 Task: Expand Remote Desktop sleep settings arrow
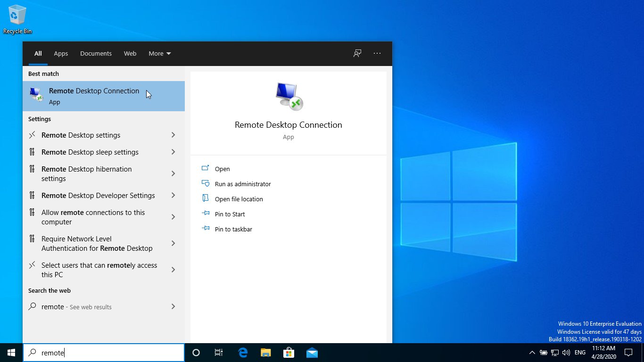pyautogui.click(x=173, y=152)
